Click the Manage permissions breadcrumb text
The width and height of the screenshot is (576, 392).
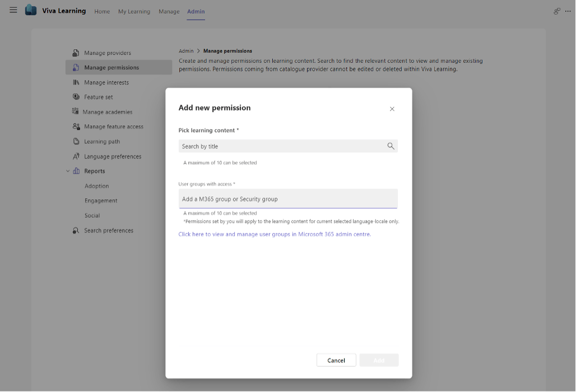point(227,51)
